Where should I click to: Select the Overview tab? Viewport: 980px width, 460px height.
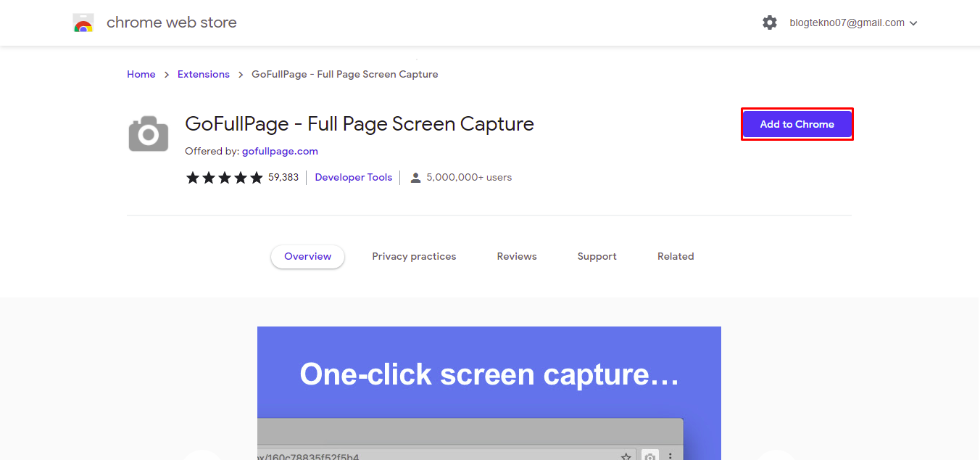pyautogui.click(x=307, y=256)
